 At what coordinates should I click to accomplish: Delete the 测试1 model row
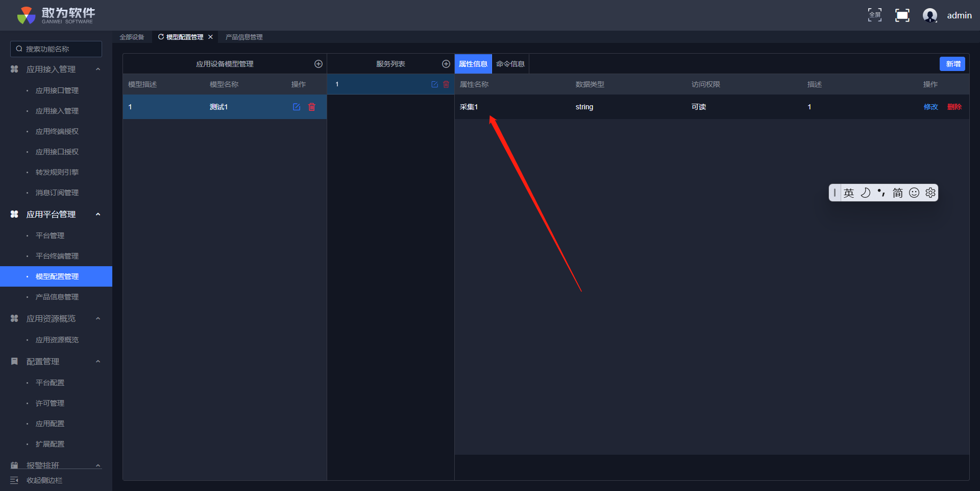[312, 107]
